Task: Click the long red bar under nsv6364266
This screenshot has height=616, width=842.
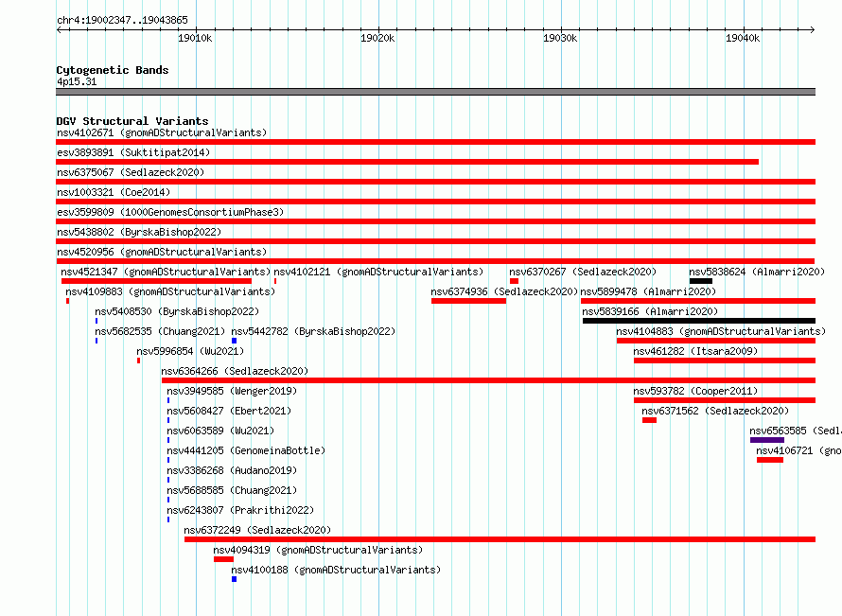Action: click(489, 380)
